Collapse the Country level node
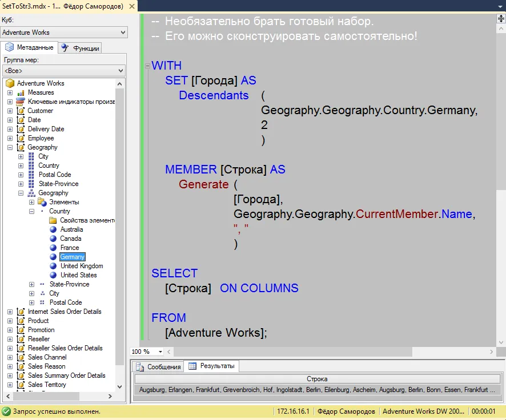Screen dimensions: 506x420 click(x=31, y=212)
